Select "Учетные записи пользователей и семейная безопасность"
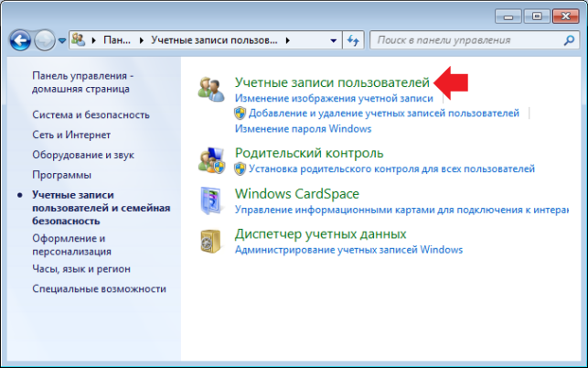 pyautogui.click(x=101, y=208)
